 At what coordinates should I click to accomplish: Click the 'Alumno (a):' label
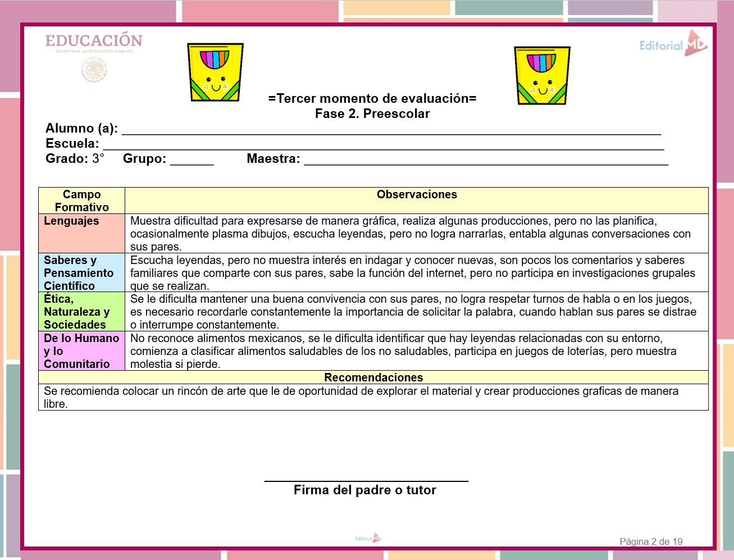tap(82, 128)
